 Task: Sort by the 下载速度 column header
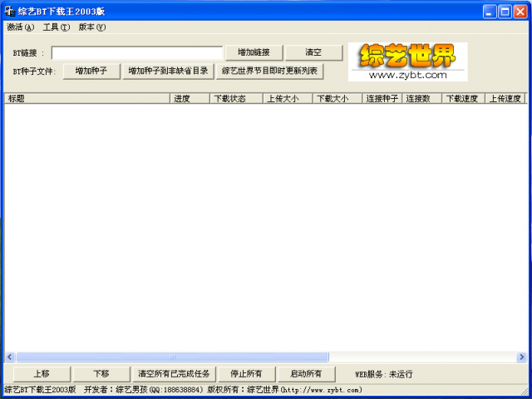[463, 99]
